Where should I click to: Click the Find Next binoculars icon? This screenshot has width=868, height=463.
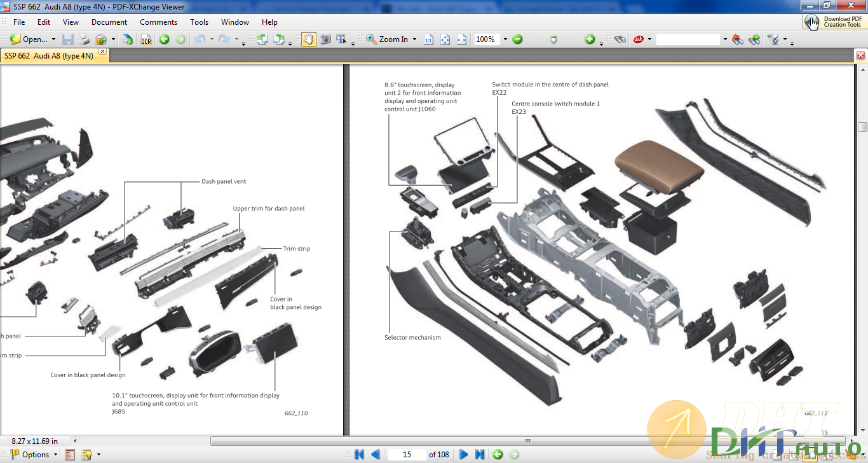[754, 39]
